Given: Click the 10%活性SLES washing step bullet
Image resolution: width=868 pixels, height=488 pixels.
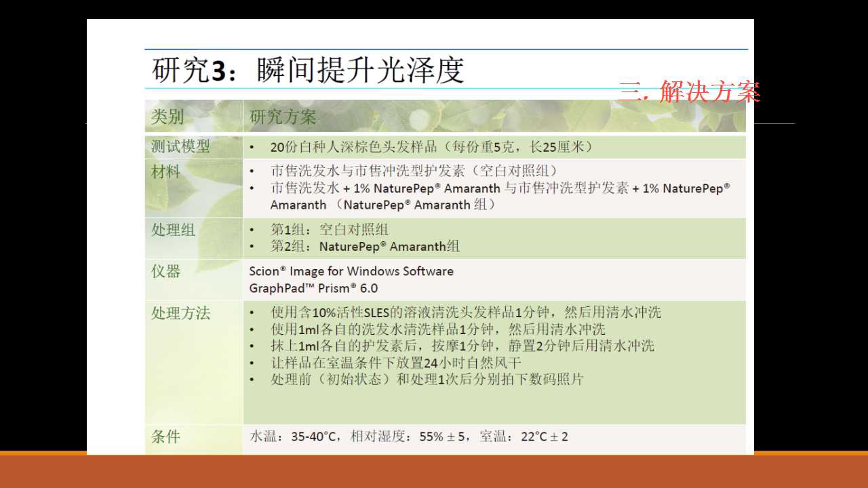Looking at the screenshot, I should 465,312.
